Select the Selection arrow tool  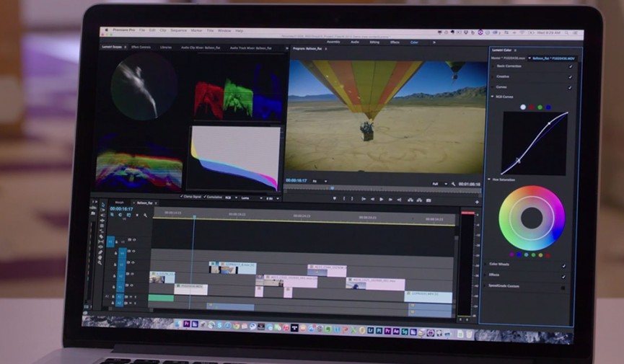tap(102, 205)
